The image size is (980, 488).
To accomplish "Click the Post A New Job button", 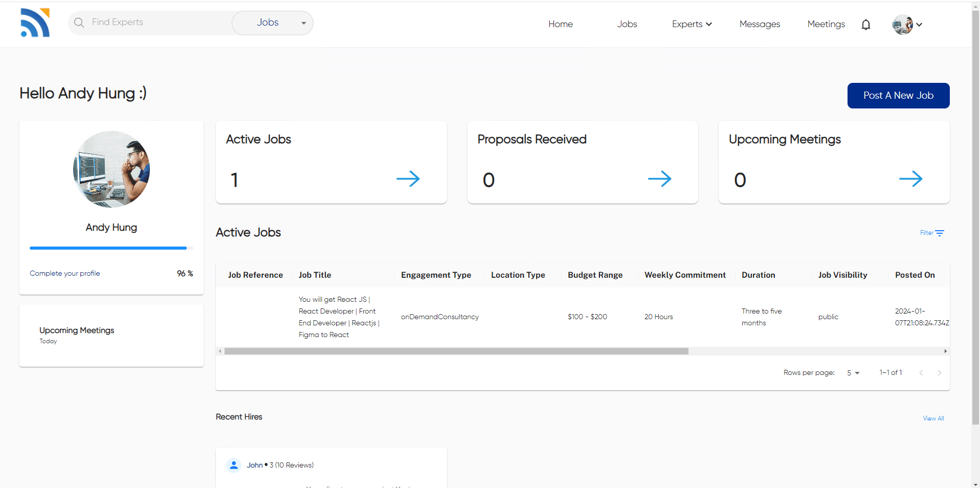I will [x=898, y=96].
